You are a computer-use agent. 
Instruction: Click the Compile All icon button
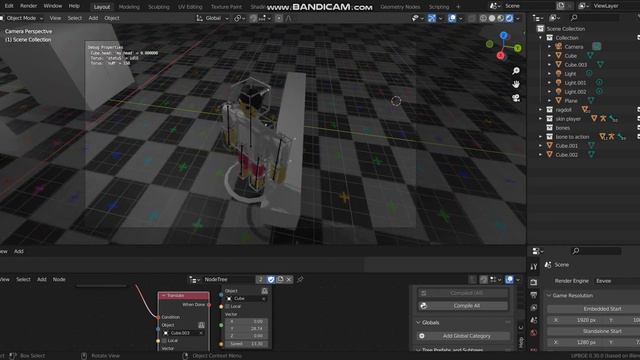click(x=423, y=306)
